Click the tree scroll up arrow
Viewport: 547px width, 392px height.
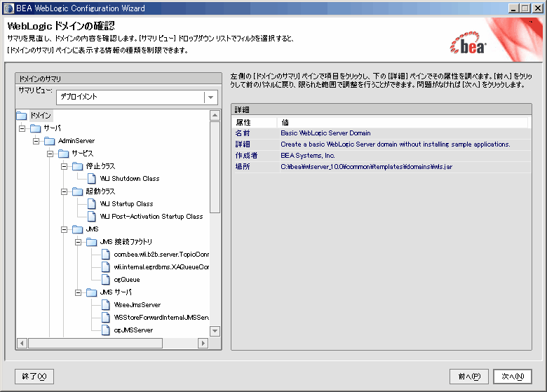(215, 115)
